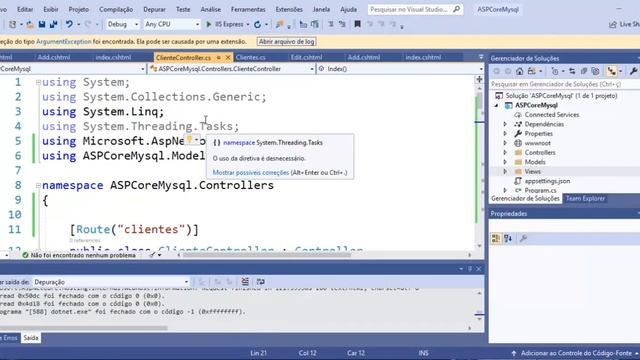Click the Undo arrow icon
Image resolution: width=640 pixels, height=360 pixels.
pos(69,24)
